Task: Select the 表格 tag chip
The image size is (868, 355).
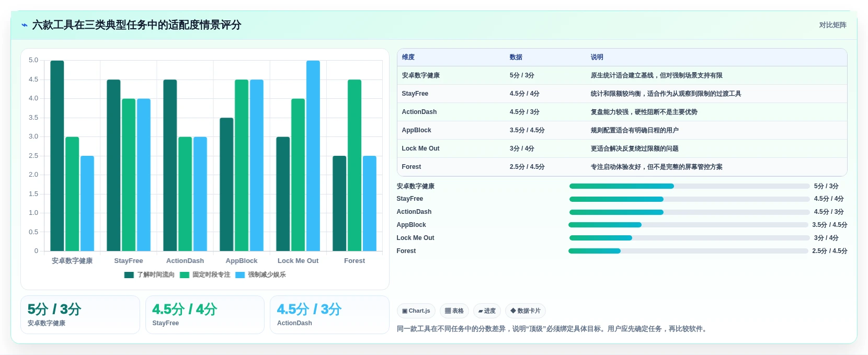Action: coord(454,311)
